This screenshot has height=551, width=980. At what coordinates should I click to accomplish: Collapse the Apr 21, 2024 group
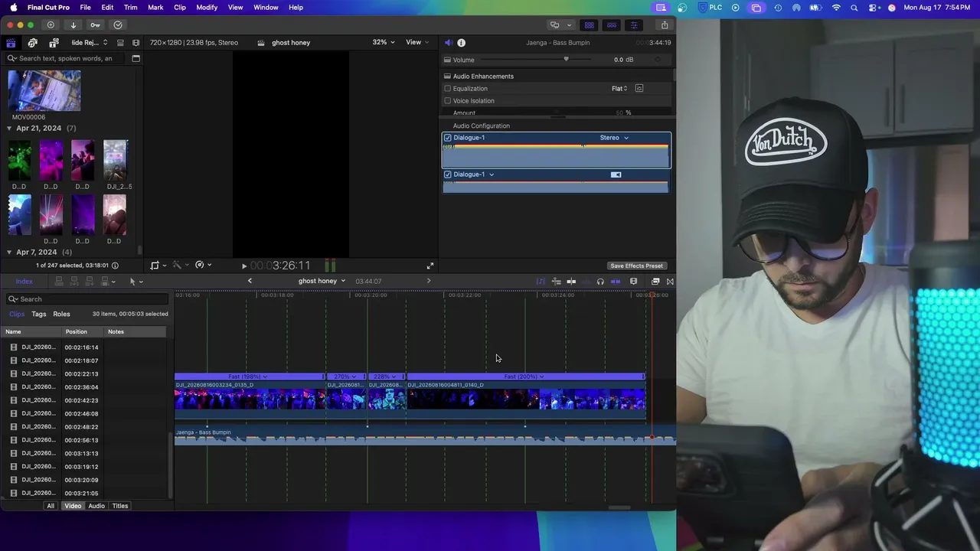point(9,129)
